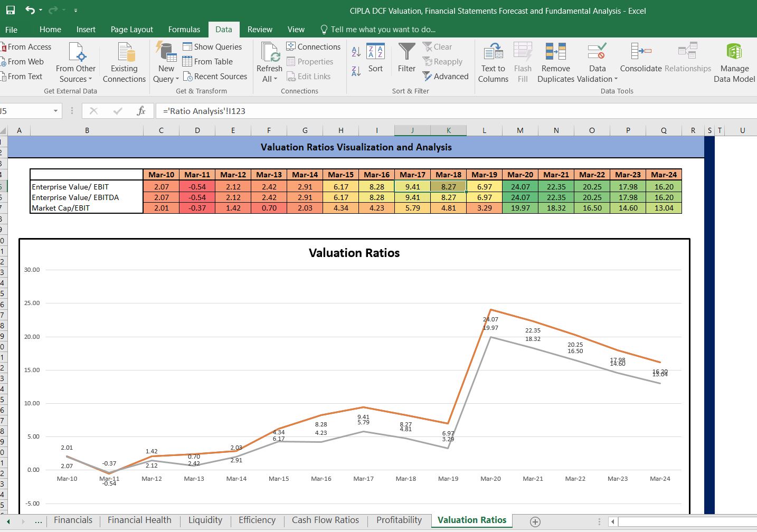This screenshot has width=757, height=532.
Task: Click the Save icon in the title bar
Action: pyautogui.click(x=11, y=10)
